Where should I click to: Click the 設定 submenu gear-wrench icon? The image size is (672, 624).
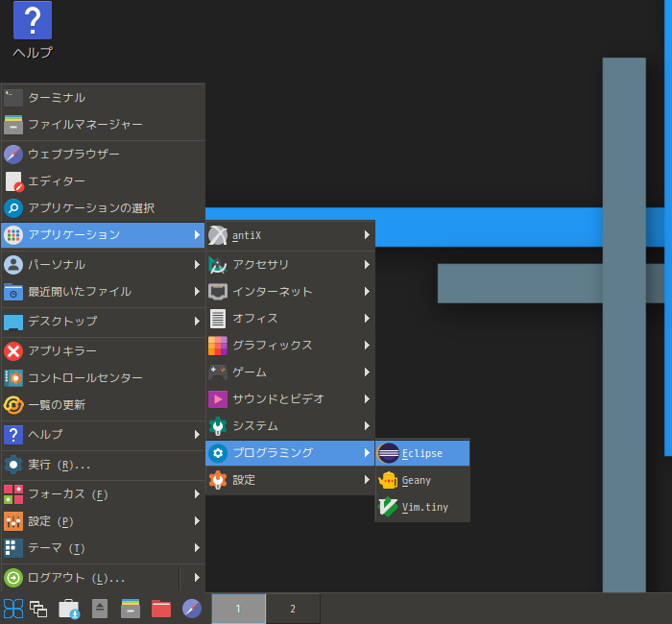click(218, 480)
